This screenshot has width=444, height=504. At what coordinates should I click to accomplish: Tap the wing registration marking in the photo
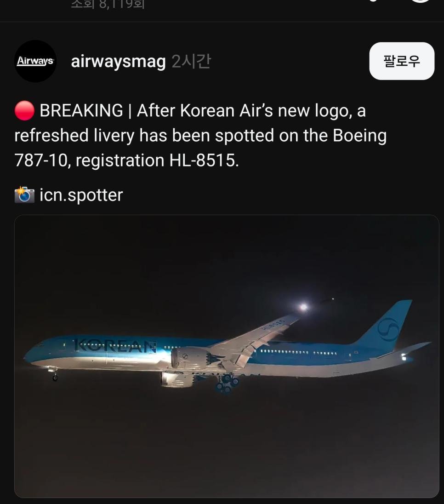pyautogui.click(x=273, y=324)
